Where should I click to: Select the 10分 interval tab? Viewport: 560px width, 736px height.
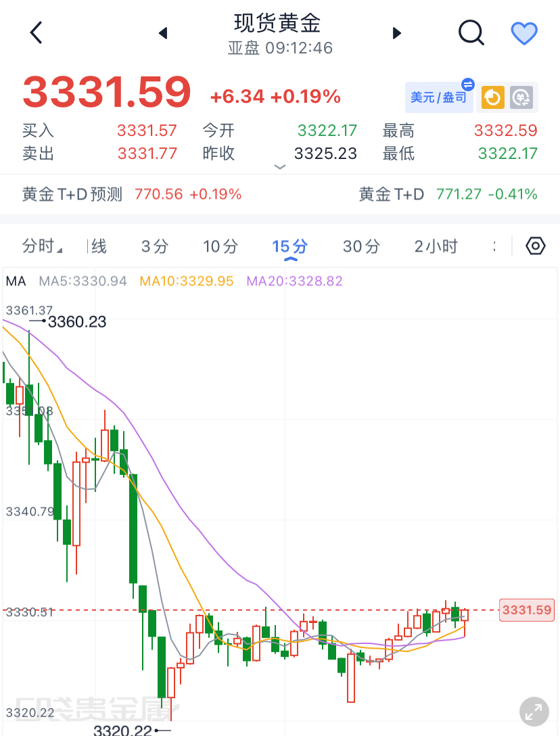pyautogui.click(x=220, y=246)
